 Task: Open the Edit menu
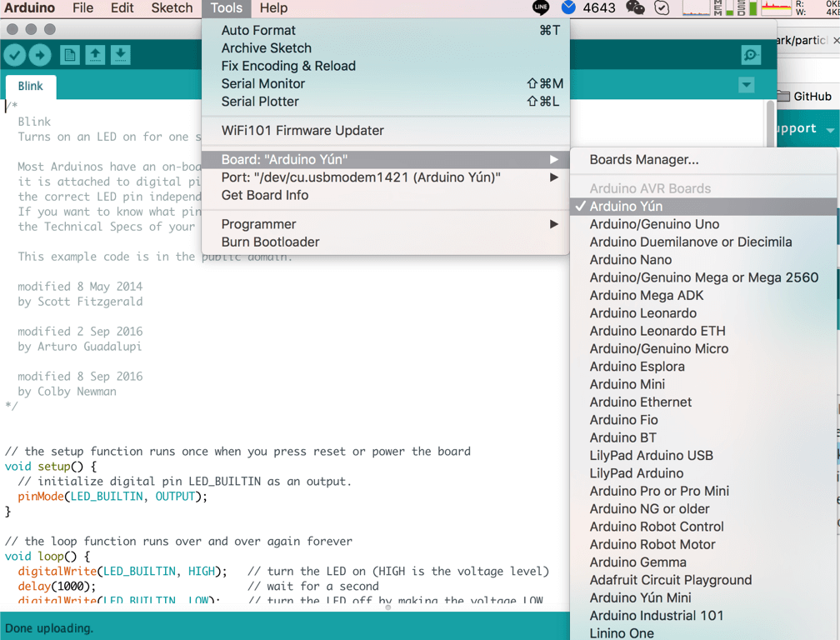pyautogui.click(x=122, y=8)
